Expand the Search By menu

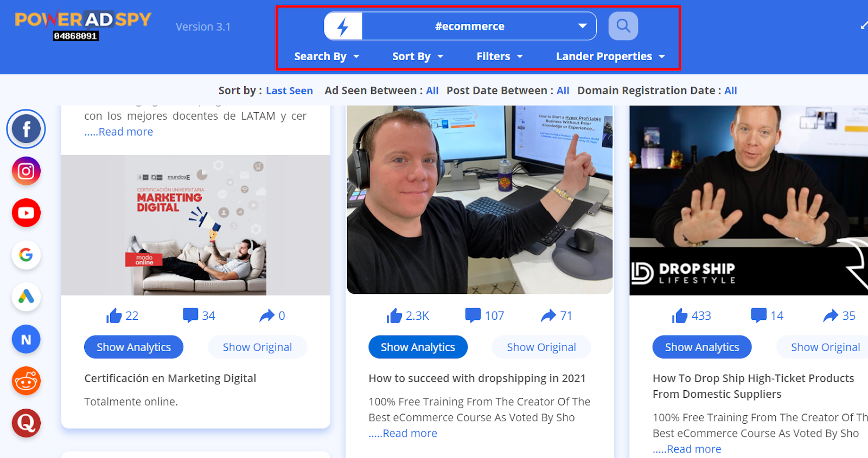(x=327, y=56)
